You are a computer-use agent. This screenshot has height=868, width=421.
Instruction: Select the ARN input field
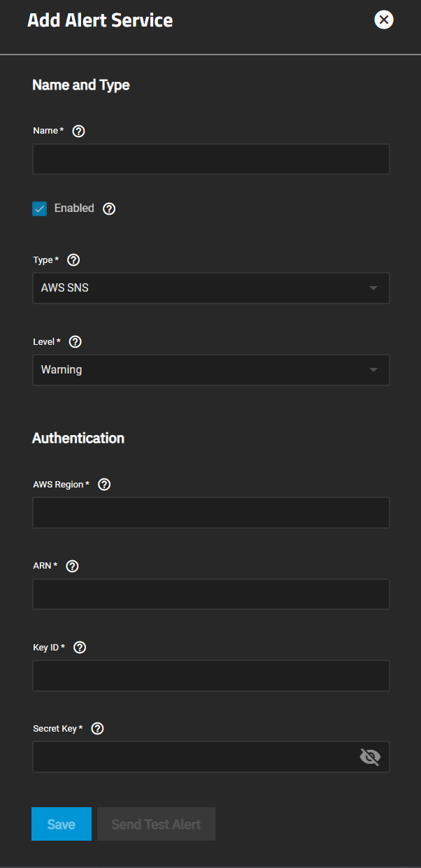tap(210, 594)
